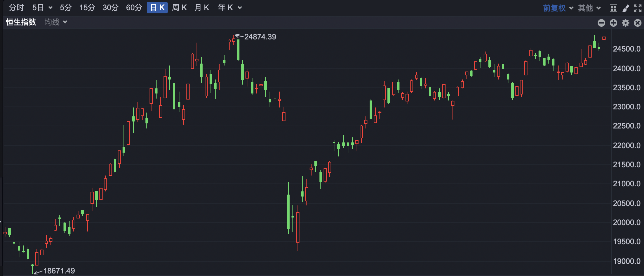Viewport: 644px width, 276px height.
Task: Open the 均线 moving average indicator dropdown
Action: pyautogui.click(x=56, y=22)
